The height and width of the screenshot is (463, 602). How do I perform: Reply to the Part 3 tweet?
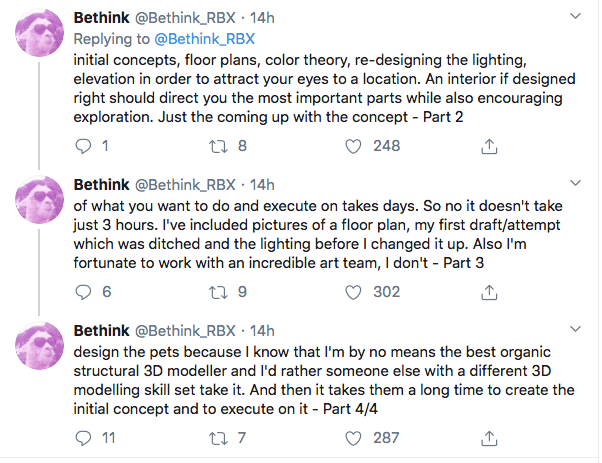[83, 292]
